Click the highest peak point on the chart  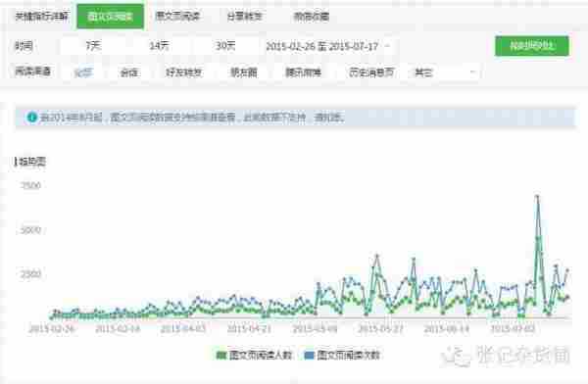coord(537,196)
